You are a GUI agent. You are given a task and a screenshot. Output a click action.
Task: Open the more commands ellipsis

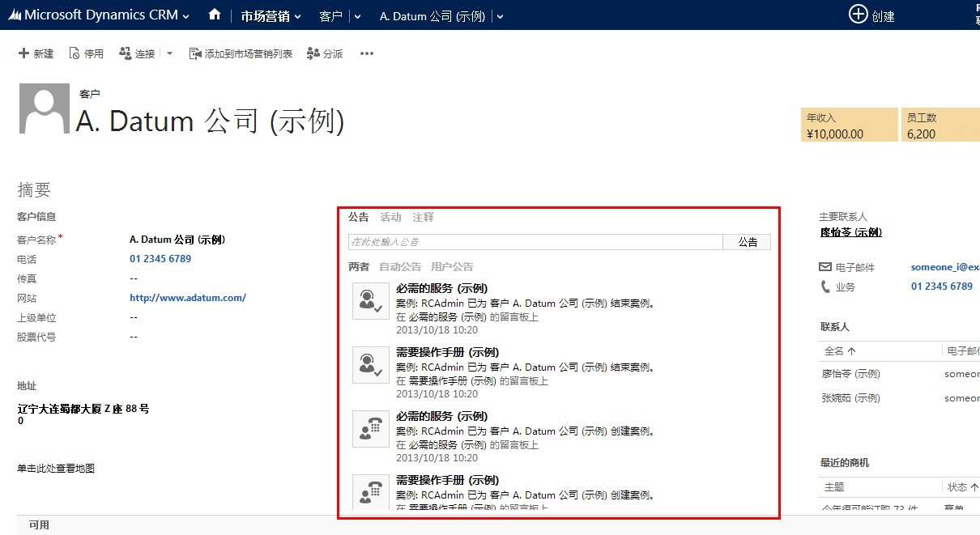(x=367, y=53)
